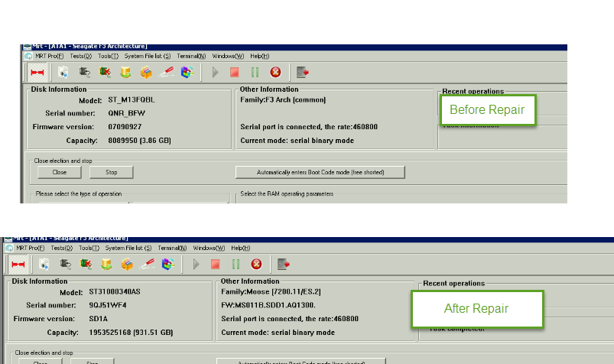614x364 pixels.
Task: Click Close button in Before Repair window
Action: (60, 172)
